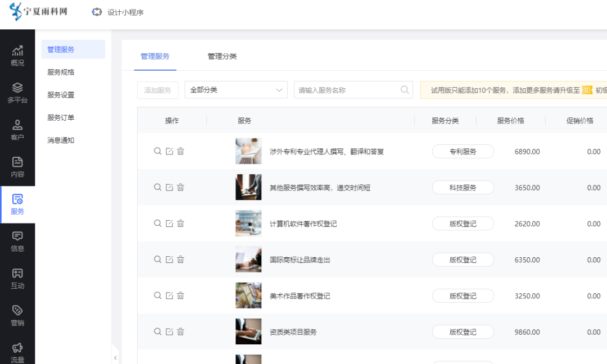Delete the 国际商标让品牌走出 service
This screenshot has width=607, height=364.
180,259
